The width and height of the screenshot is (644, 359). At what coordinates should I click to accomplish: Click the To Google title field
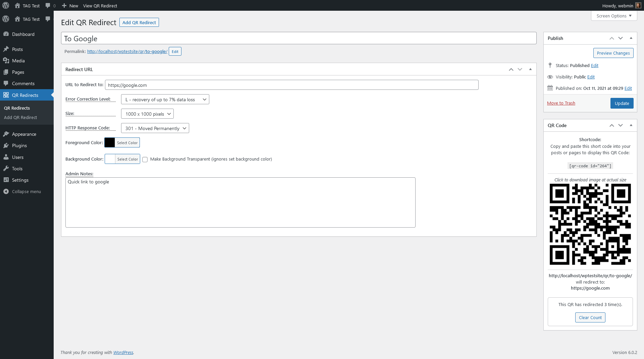coord(299,38)
